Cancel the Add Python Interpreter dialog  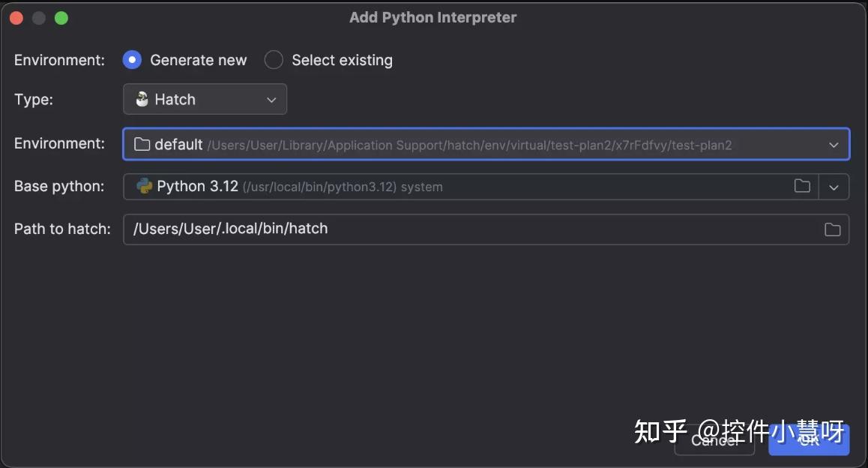714,441
